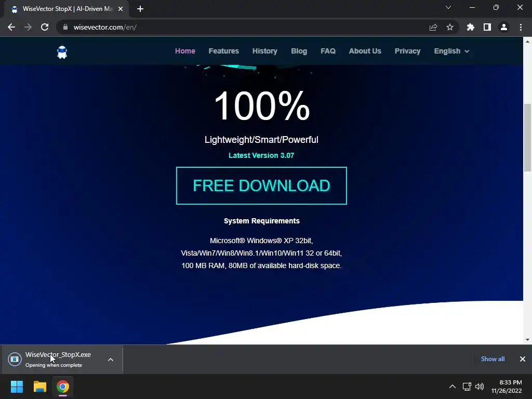This screenshot has height=399, width=532.
Task: Close the WiseVector StopX tab
Action: pos(121,9)
